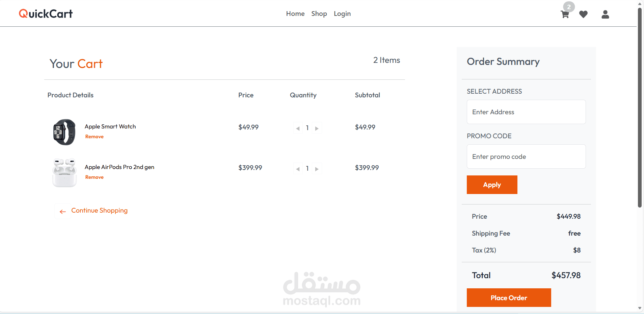Focus the Enter promo code field
The image size is (644, 314).
[x=526, y=156]
